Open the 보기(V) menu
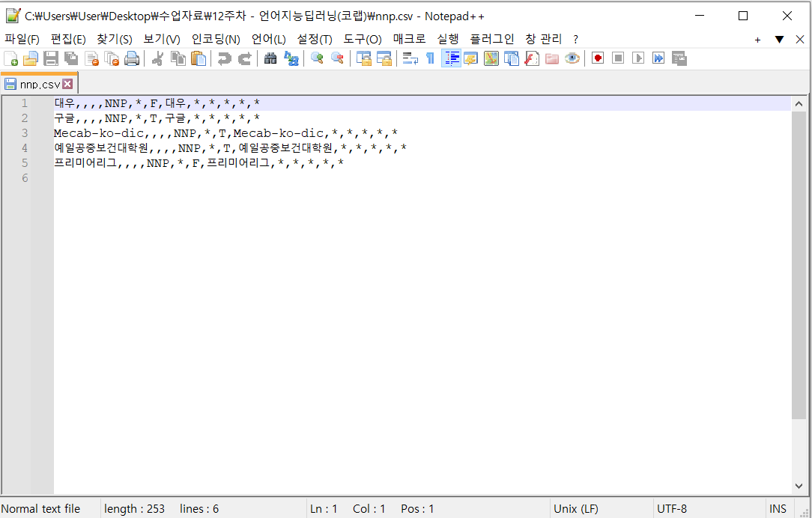812x518 pixels. [162, 40]
